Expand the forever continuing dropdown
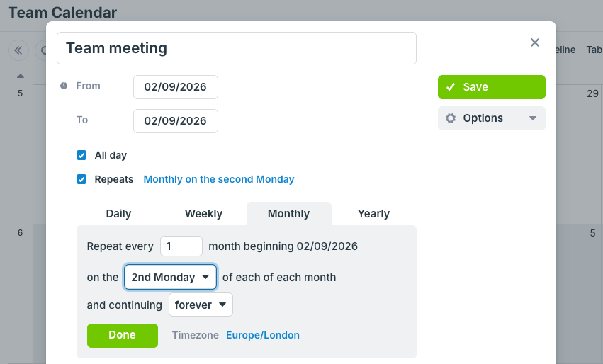Image resolution: width=603 pixels, height=364 pixels. 201,305
